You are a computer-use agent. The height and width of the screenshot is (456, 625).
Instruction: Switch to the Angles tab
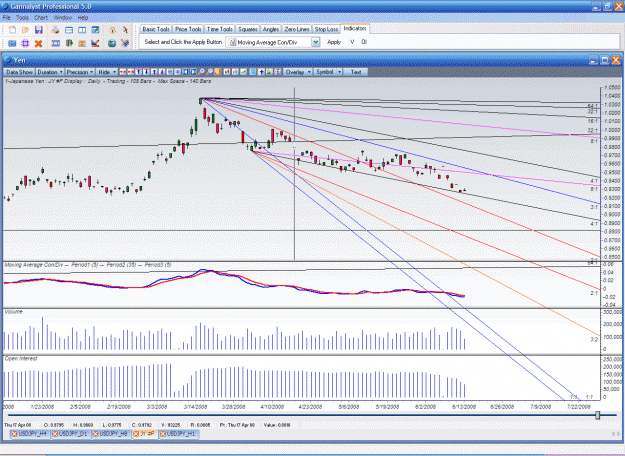coord(271,29)
